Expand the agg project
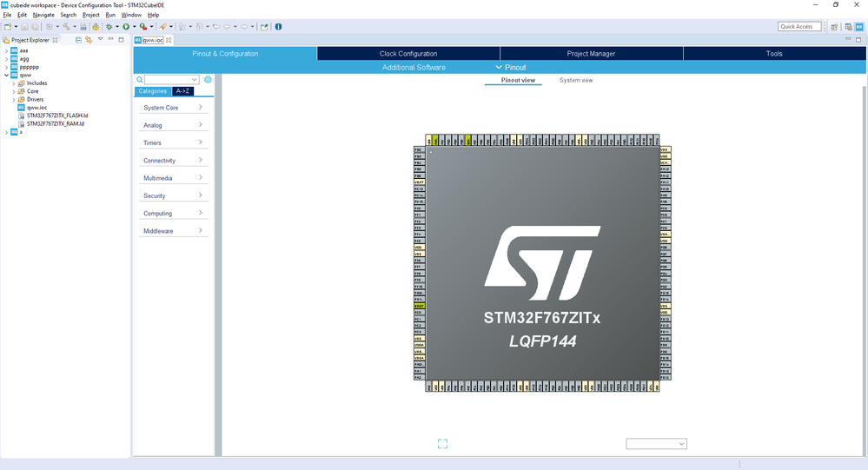The height and width of the screenshot is (470, 868). tap(7, 59)
